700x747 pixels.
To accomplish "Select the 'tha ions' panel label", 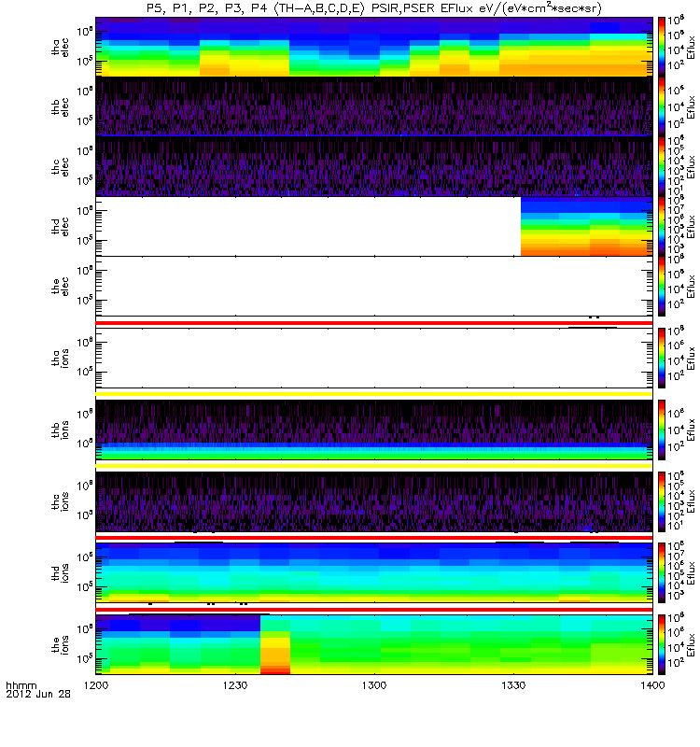I will pos(61,359).
